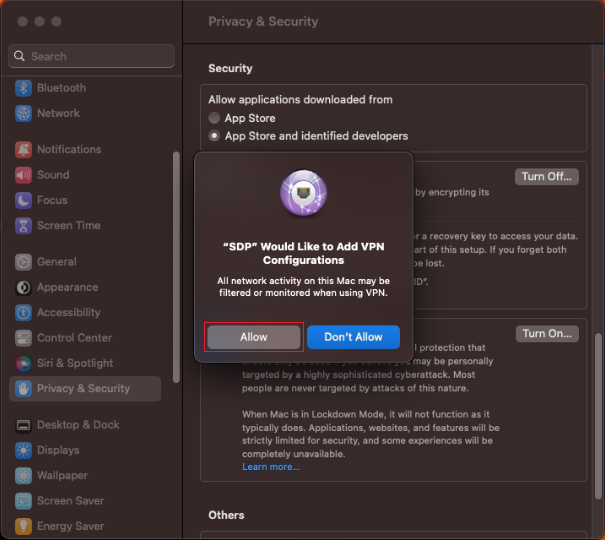
Task: Click the main pane vertical scrollbar
Action: 598,416
